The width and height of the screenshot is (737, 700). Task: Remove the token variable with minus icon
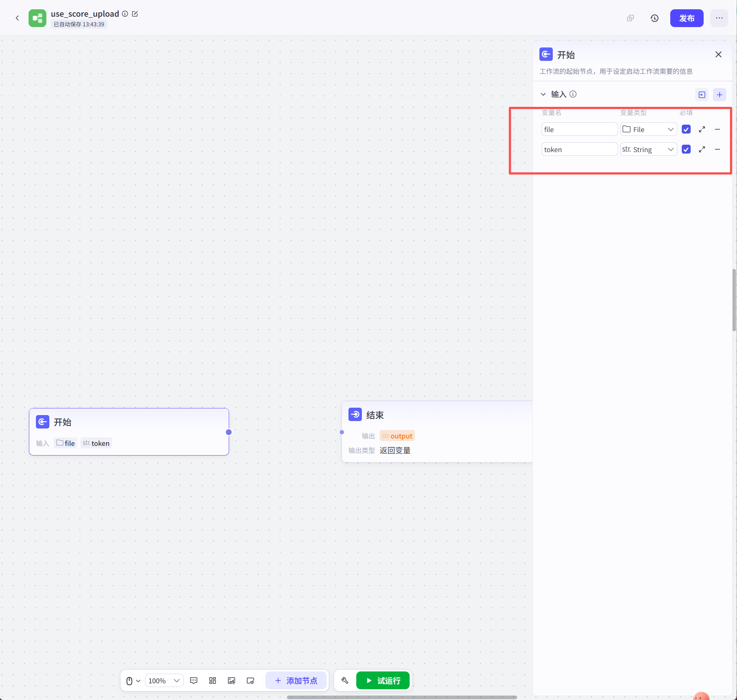click(x=717, y=149)
